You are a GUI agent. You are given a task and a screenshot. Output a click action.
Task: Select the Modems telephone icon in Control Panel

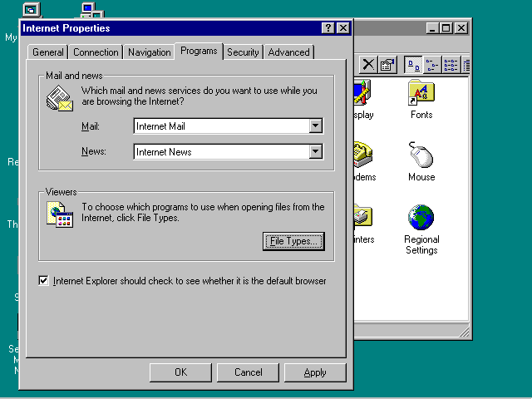pos(363,155)
